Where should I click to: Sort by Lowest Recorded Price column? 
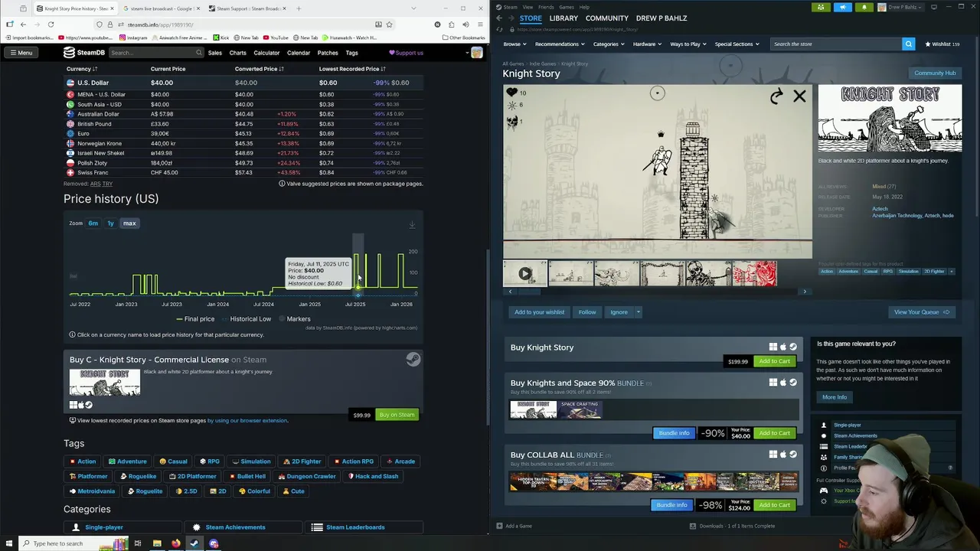[x=352, y=69]
